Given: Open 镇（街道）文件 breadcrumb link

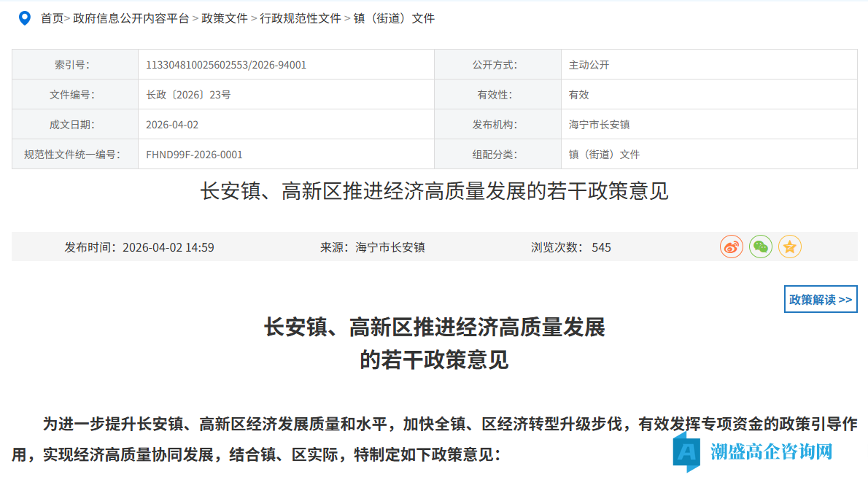Looking at the screenshot, I should pyautogui.click(x=394, y=18).
